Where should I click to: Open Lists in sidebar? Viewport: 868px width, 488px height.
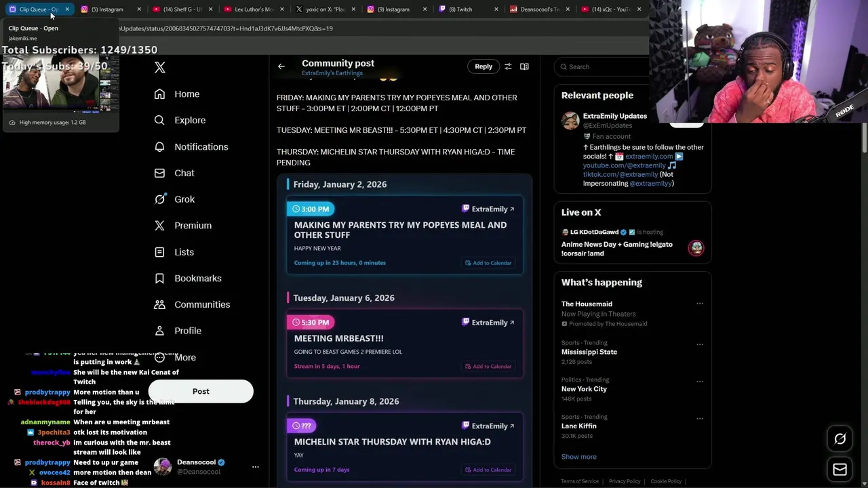pyautogui.click(x=174, y=252)
